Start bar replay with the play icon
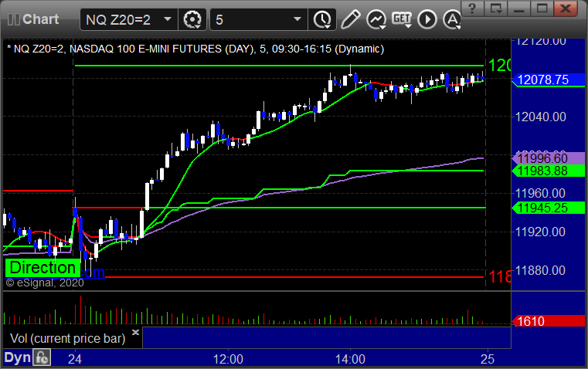This screenshot has height=369, width=588. pyautogui.click(x=427, y=19)
